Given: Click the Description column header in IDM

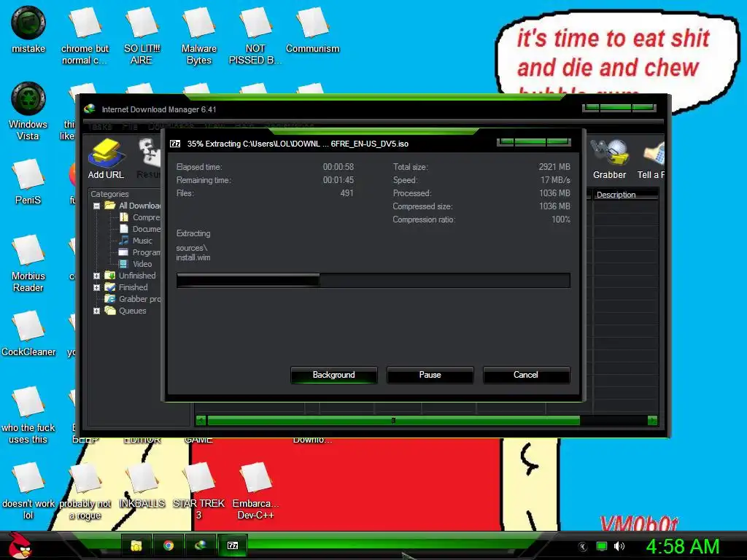Looking at the screenshot, I should 625,195.
